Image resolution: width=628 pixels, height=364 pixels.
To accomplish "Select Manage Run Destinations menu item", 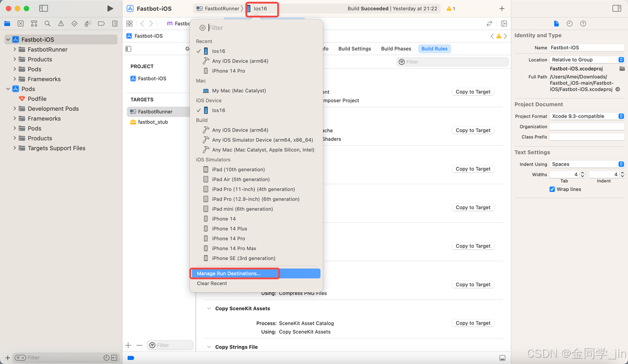I will pos(255,273).
